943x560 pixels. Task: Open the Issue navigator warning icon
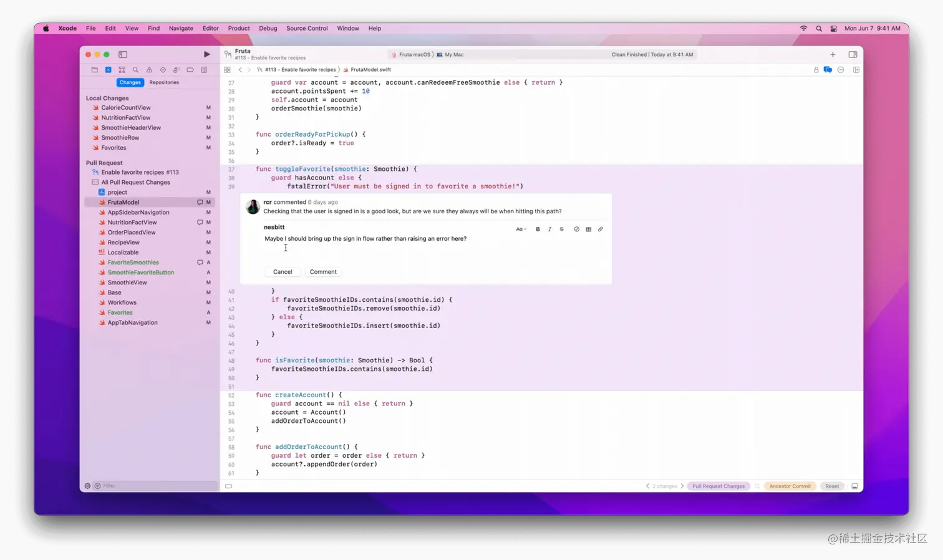point(149,70)
